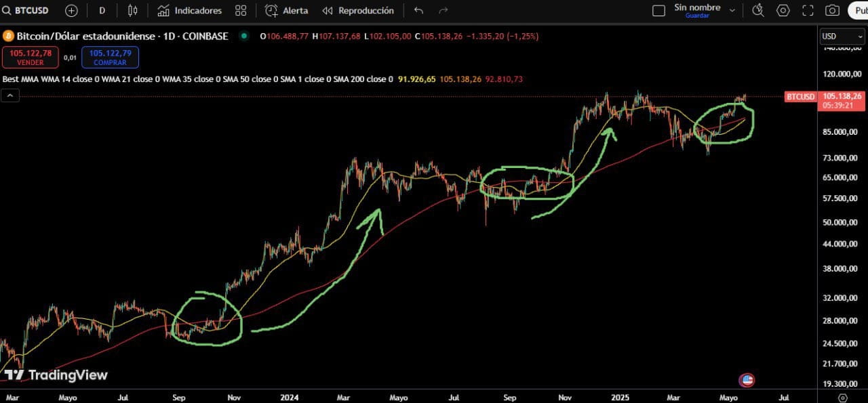The height and width of the screenshot is (403, 868).
Task: Click the 2024 label on the time axis
Action: point(290,398)
